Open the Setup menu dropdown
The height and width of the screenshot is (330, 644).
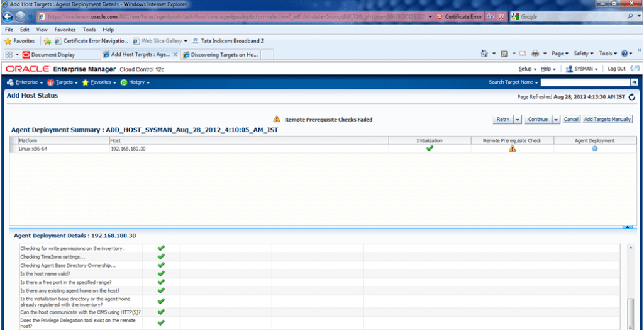click(528, 69)
